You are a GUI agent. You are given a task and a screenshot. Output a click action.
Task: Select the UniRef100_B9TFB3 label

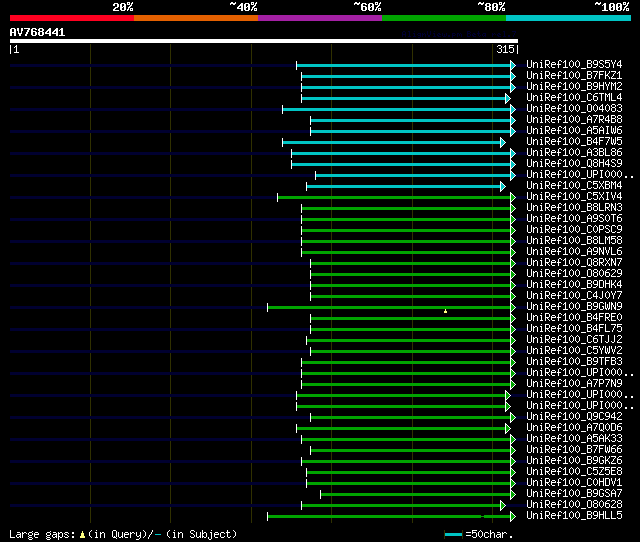[574, 362]
